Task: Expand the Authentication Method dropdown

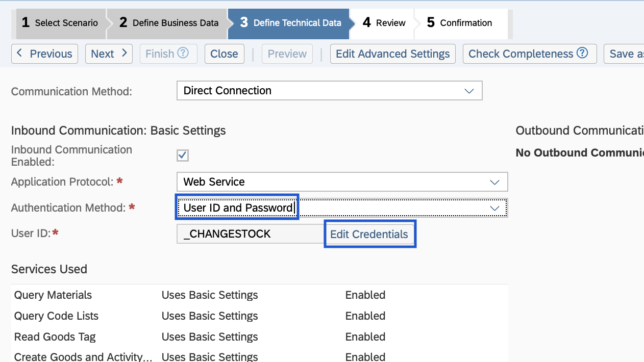Action: [494, 208]
